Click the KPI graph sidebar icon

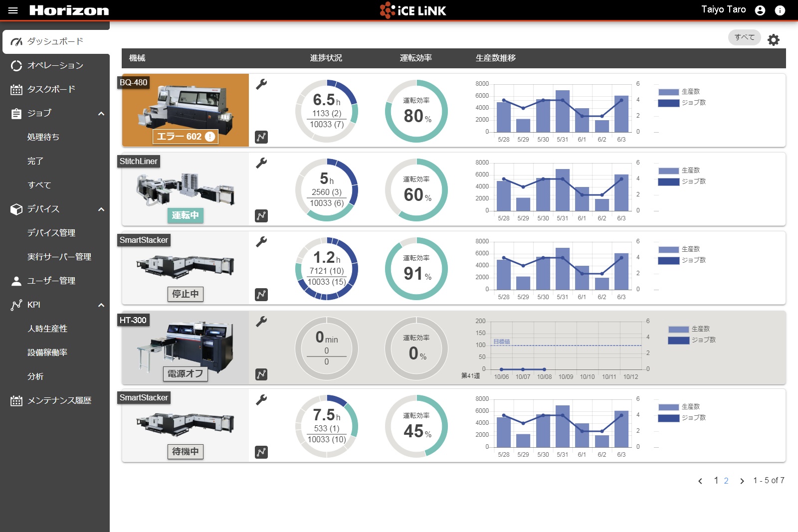click(16, 305)
